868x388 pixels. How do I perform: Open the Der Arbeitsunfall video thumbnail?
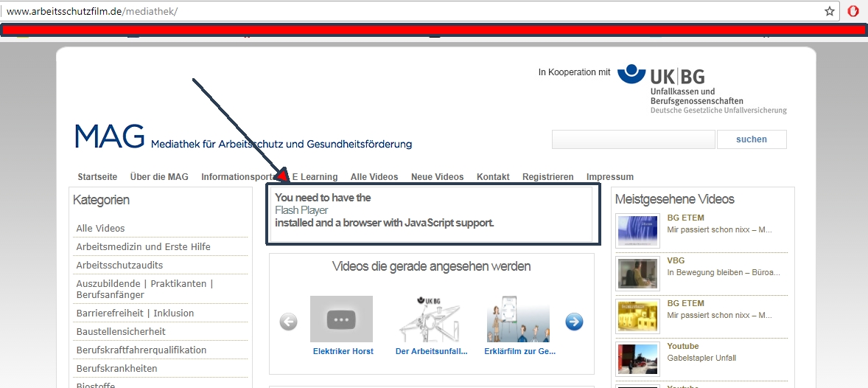pos(430,319)
